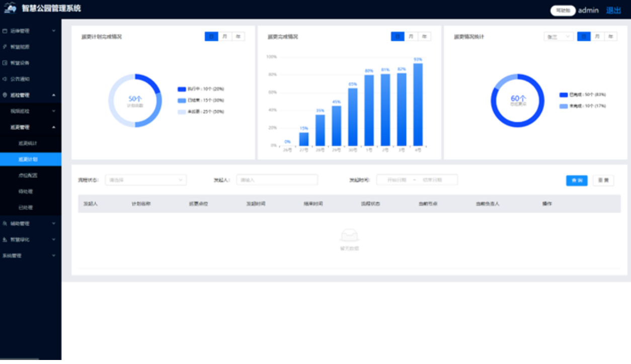Click the 辅助管理 icon in sidebar
Image resolution: width=631 pixels, height=364 pixels.
(5, 223)
